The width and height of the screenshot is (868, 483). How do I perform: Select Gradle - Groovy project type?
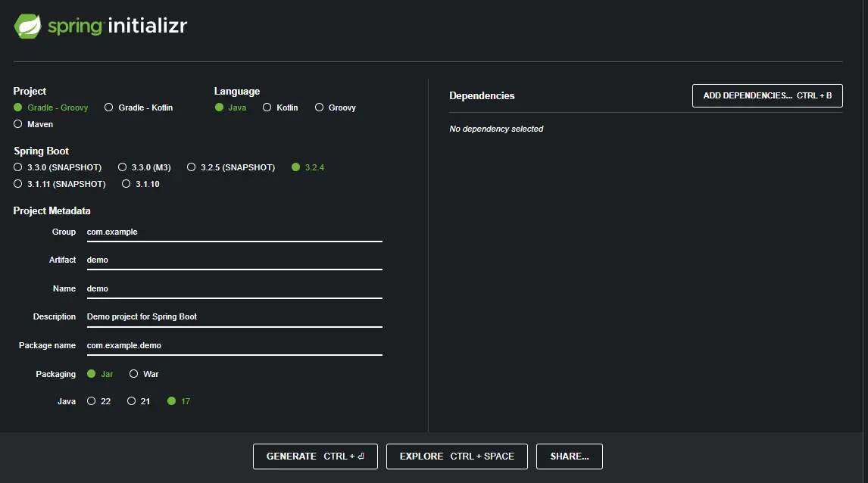[51, 108]
